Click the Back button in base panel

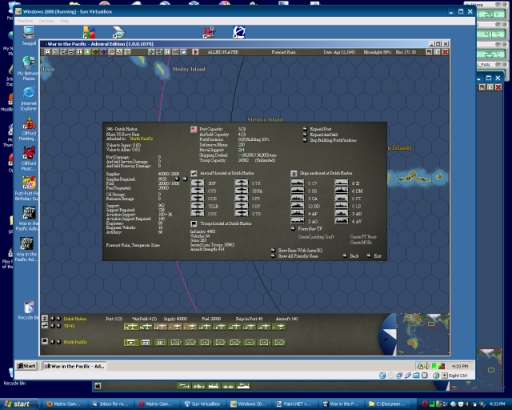pyautogui.click(x=351, y=256)
